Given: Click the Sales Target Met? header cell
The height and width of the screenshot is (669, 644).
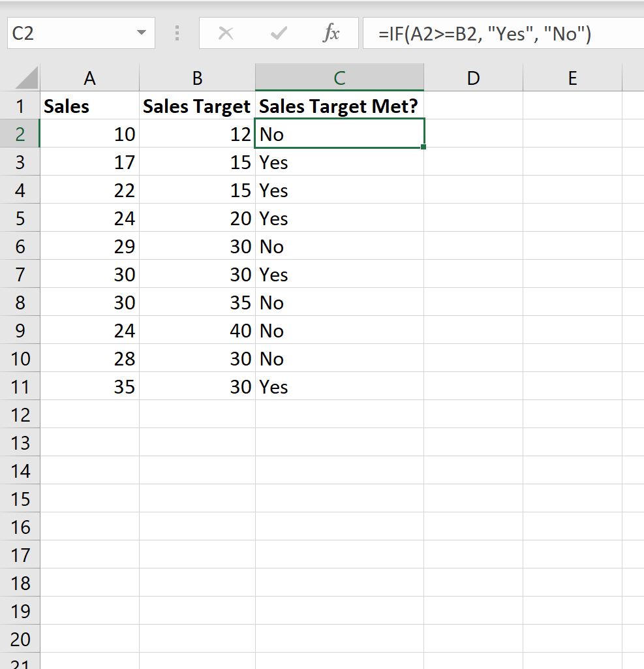Looking at the screenshot, I should 339,106.
